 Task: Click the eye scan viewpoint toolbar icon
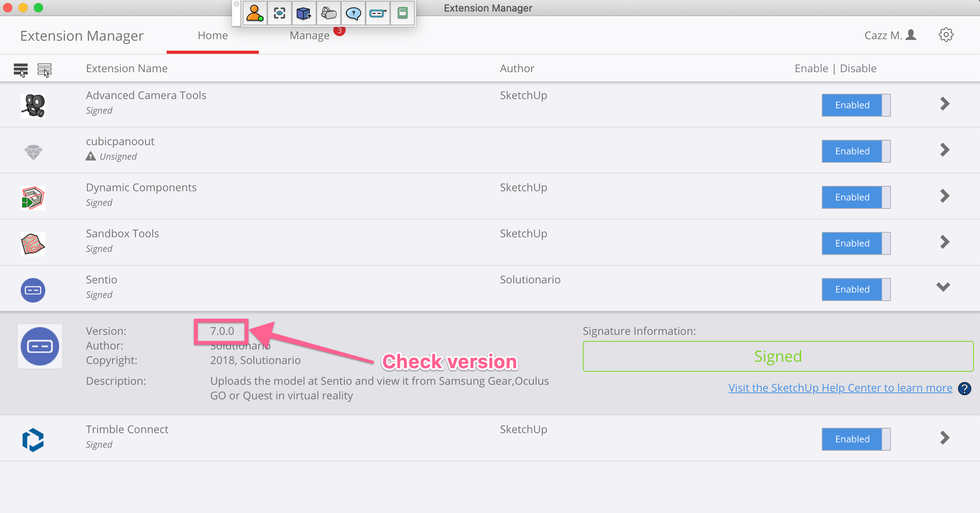tap(280, 13)
